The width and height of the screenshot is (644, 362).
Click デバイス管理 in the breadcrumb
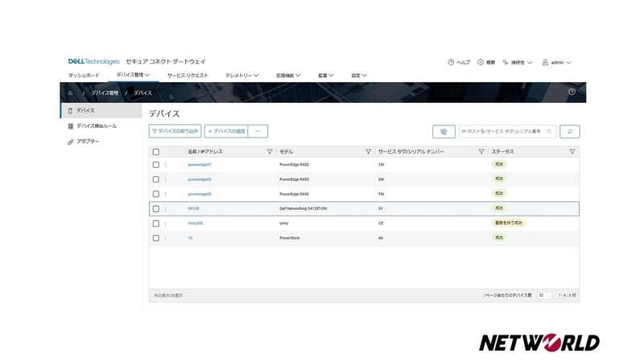[x=105, y=93]
